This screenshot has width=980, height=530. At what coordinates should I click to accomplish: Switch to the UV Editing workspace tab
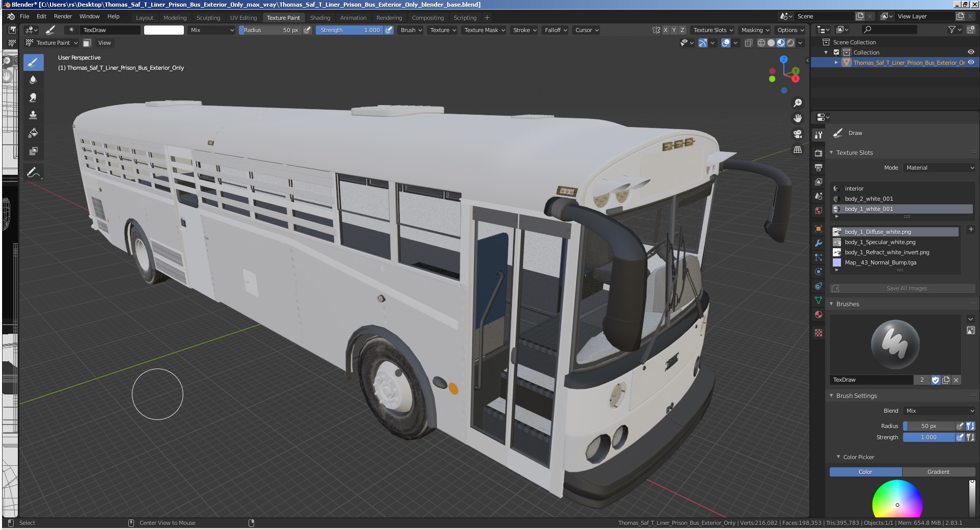tap(243, 18)
